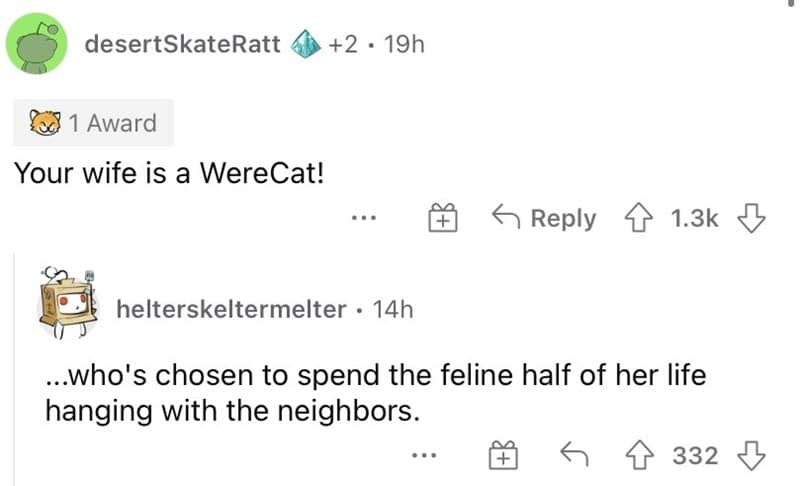Give an award to desertSkateRatt's comment

pos(442,218)
